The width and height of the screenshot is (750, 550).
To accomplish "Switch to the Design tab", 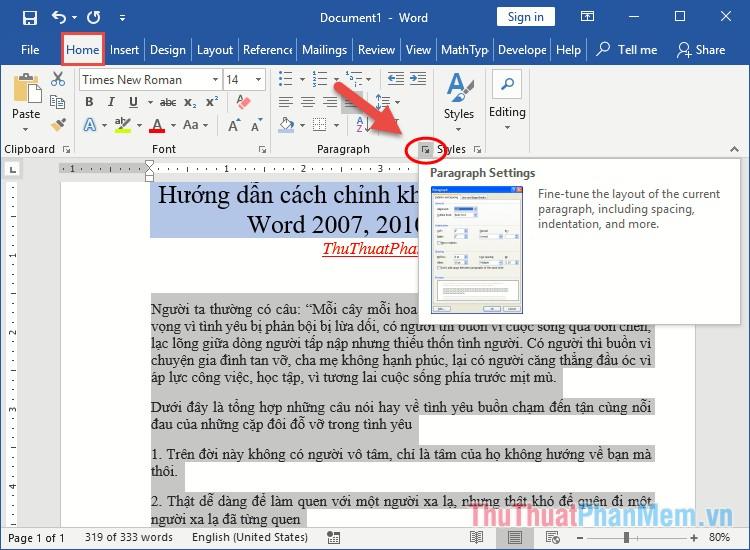I will pyautogui.click(x=168, y=50).
